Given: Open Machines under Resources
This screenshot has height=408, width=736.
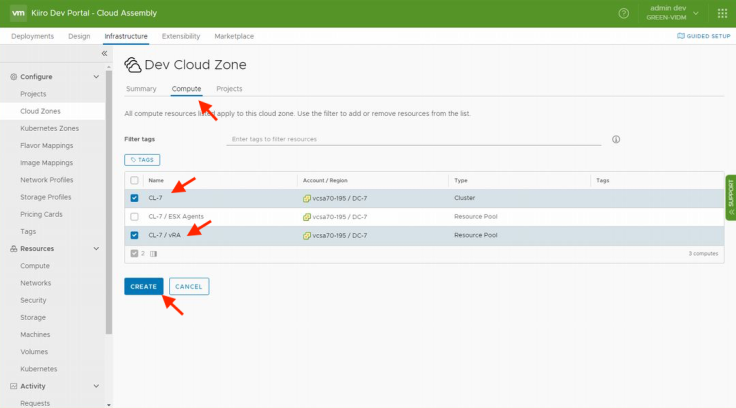Looking at the screenshot, I should (35, 335).
